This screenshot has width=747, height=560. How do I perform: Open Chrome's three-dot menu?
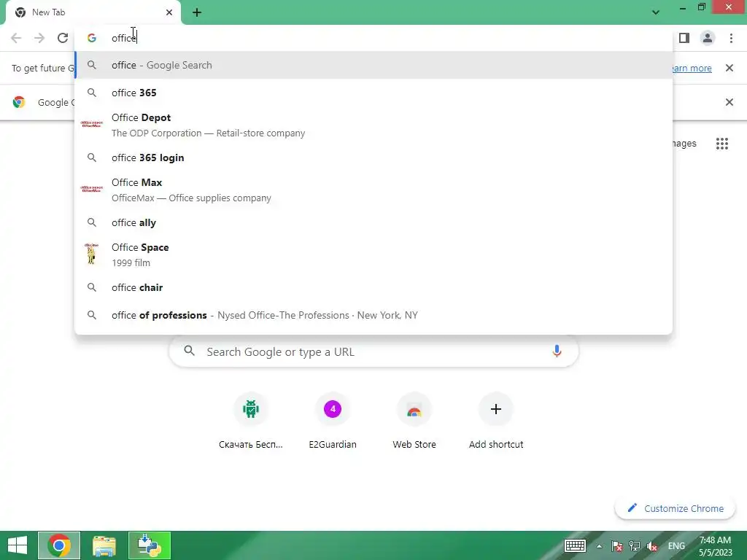(731, 38)
